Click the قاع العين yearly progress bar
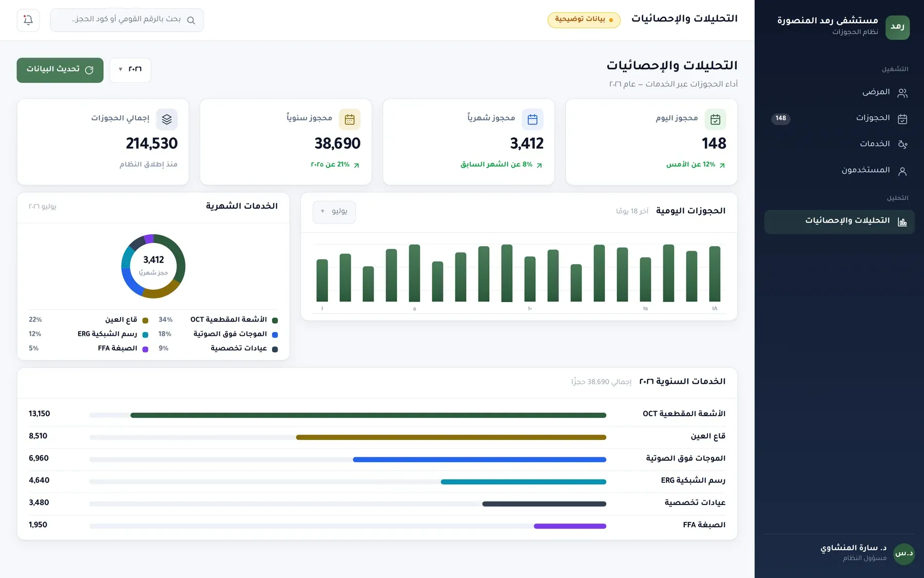The image size is (924, 578). pos(348,437)
